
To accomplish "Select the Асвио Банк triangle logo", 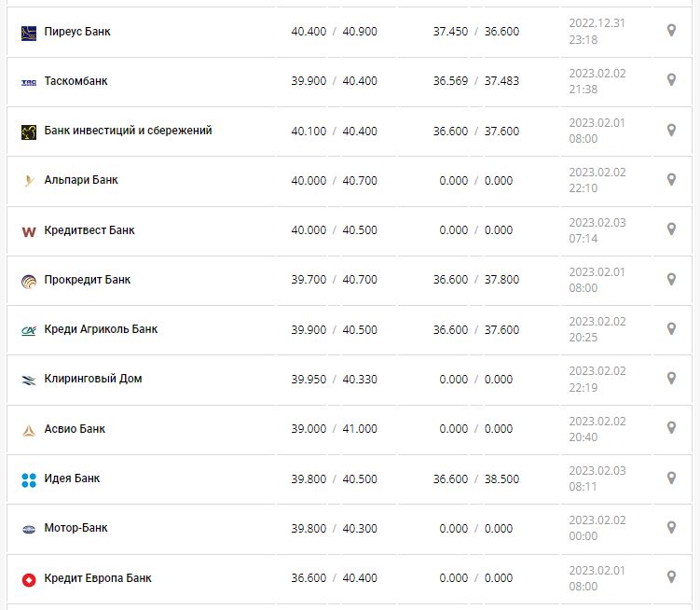I will [28, 430].
